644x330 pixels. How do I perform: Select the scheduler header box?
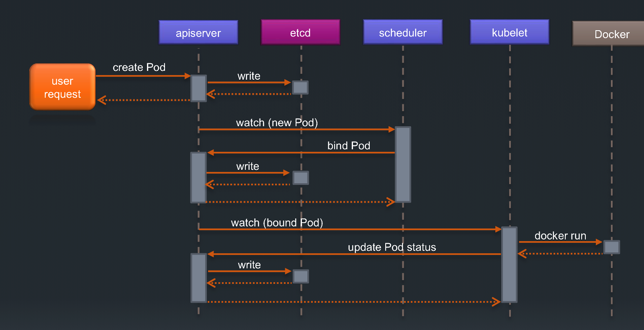(x=403, y=32)
